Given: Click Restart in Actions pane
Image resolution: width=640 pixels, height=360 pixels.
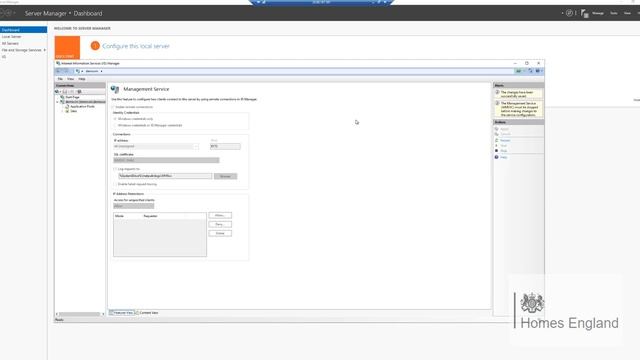Looking at the screenshot, I should [x=505, y=140].
